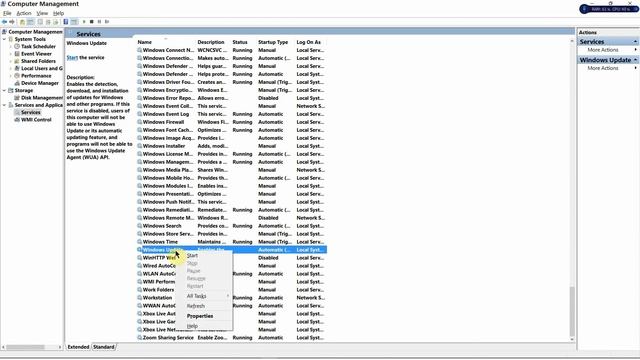Click the console tree horizontal scrollbar
Image resolution: width=640 pixels, height=360 pixels.
click(x=25, y=347)
